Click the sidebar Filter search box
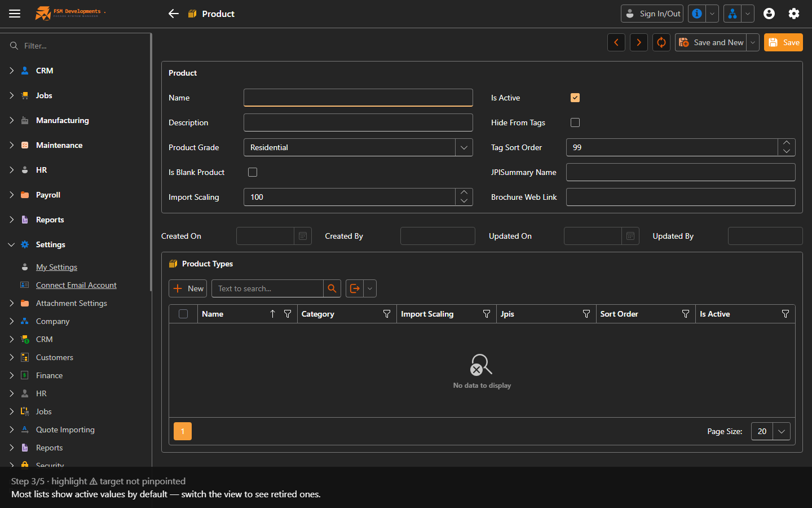This screenshot has height=508, width=812. [x=76, y=46]
